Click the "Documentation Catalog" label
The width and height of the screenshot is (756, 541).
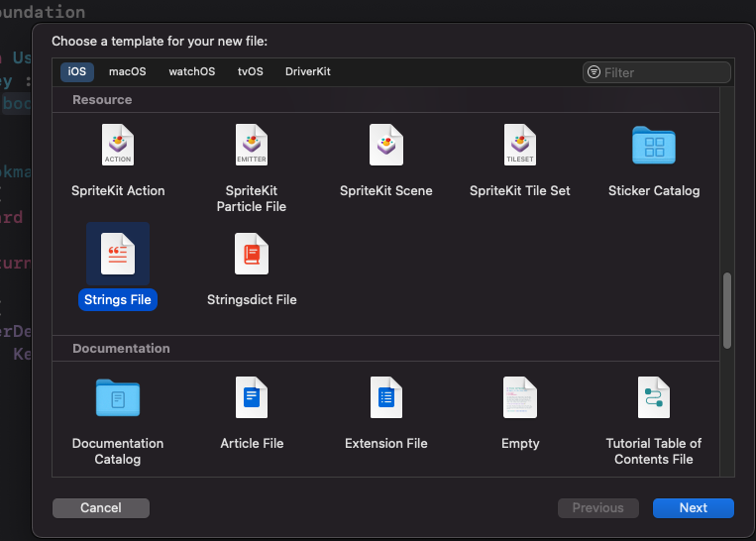118,451
